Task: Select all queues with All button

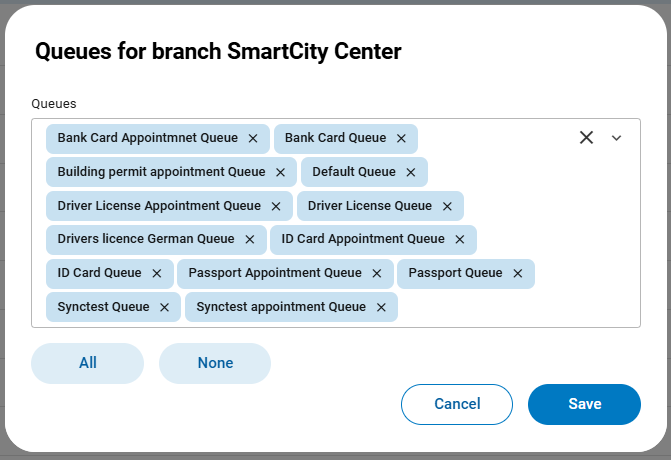Action: [x=88, y=363]
